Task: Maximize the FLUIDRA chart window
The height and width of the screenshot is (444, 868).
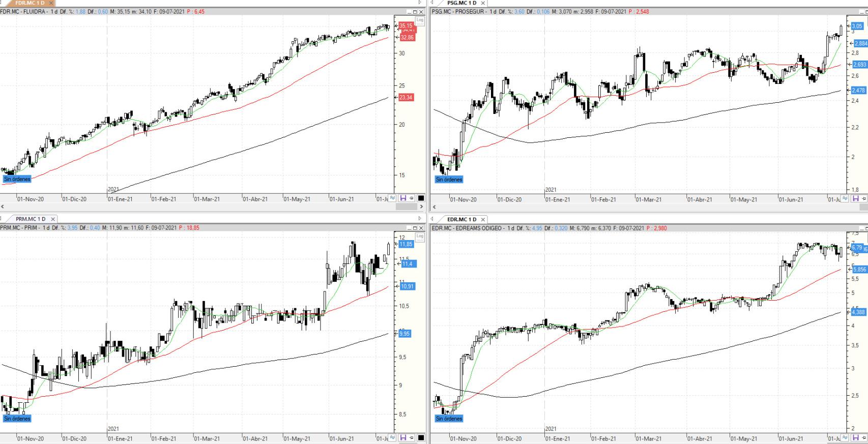Action: point(415,12)
